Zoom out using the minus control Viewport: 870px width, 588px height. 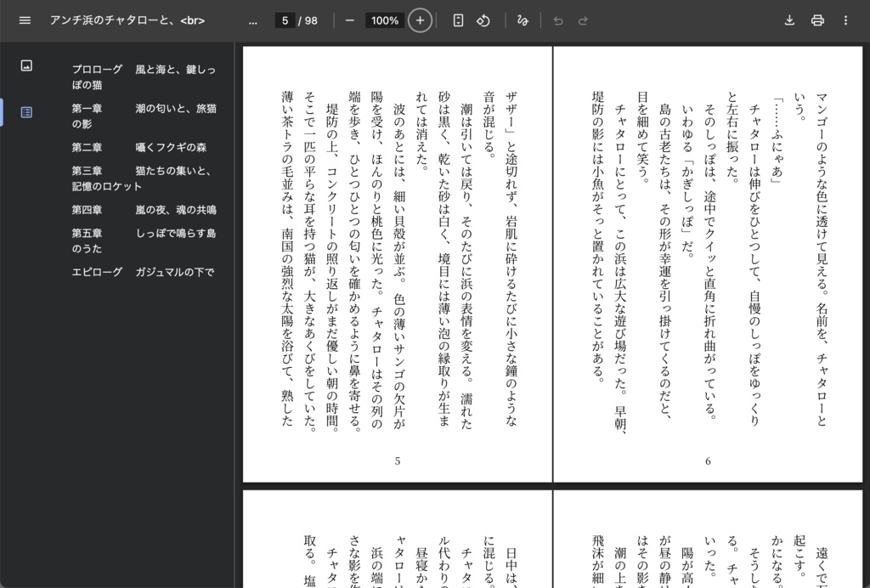(348, 20)
